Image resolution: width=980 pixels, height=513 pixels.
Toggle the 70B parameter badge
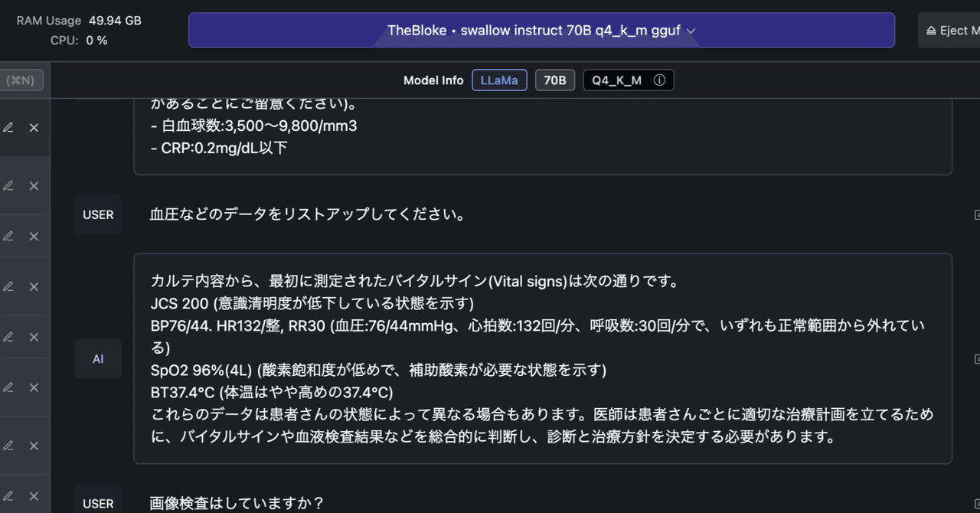click(555, 80)
